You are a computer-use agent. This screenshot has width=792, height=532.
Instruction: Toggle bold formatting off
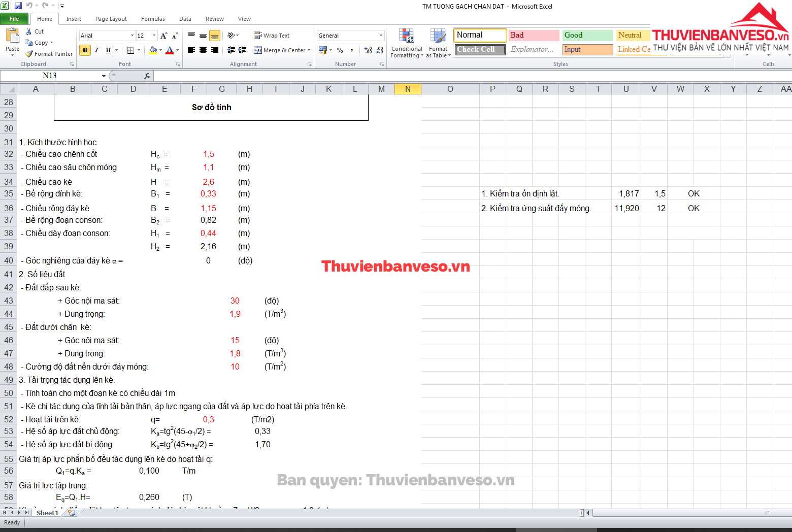[85, 50]
